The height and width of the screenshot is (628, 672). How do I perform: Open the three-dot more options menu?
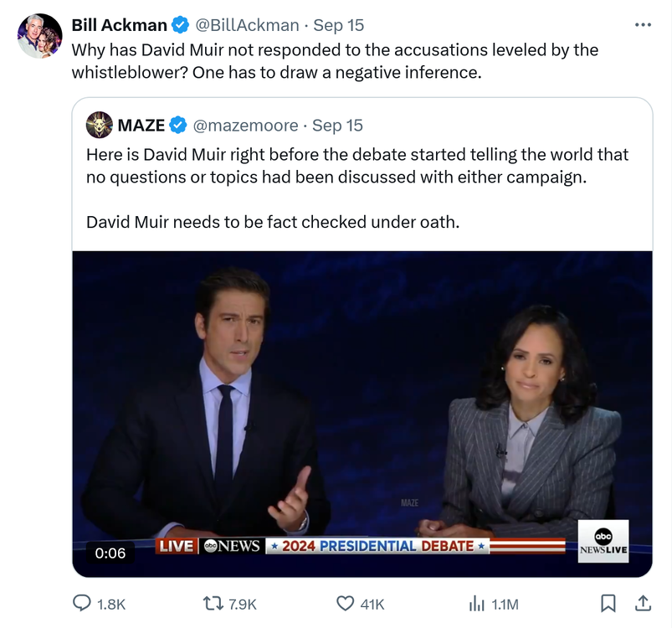[x=643, y=24]
